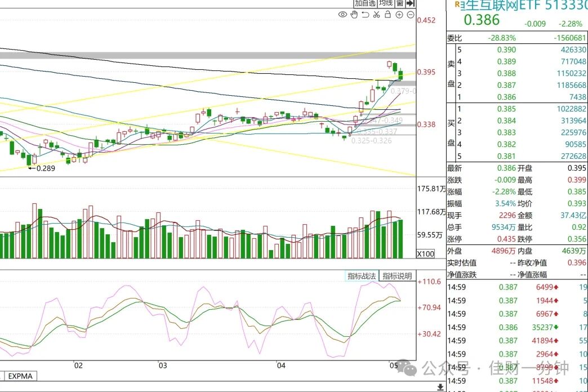Image resolution: width=588 pixels, height=392 pixels.
Task: Click the R marker before the ETF name
Action: [457, 5]
